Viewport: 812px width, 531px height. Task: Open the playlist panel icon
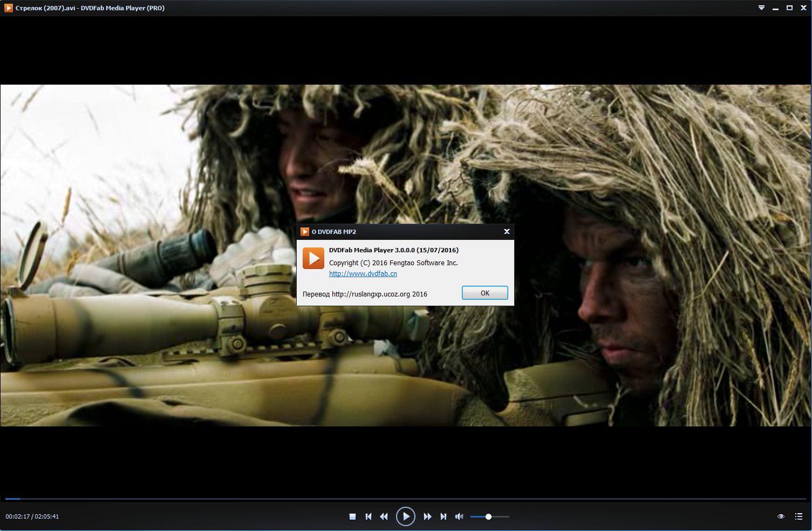[799, 516]
